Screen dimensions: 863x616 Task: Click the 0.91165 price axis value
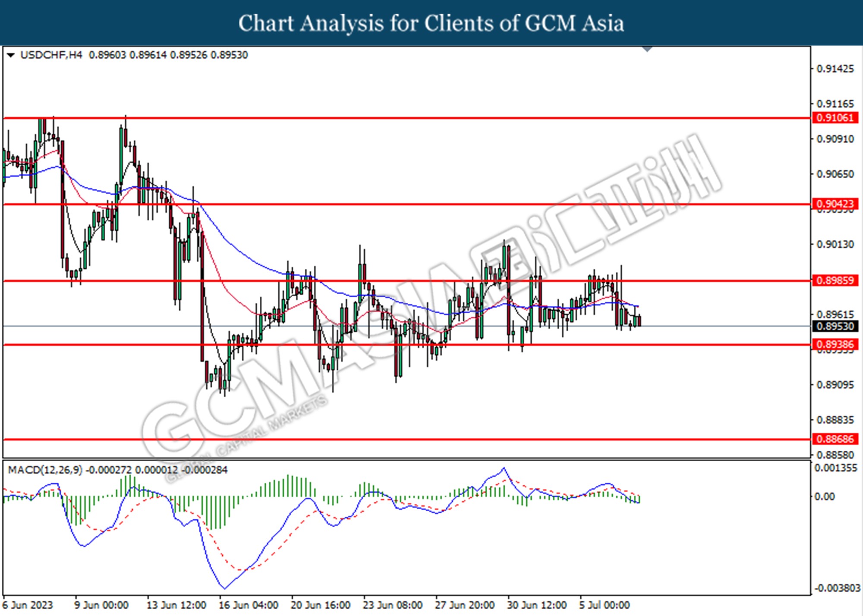(x=835, y=104)
